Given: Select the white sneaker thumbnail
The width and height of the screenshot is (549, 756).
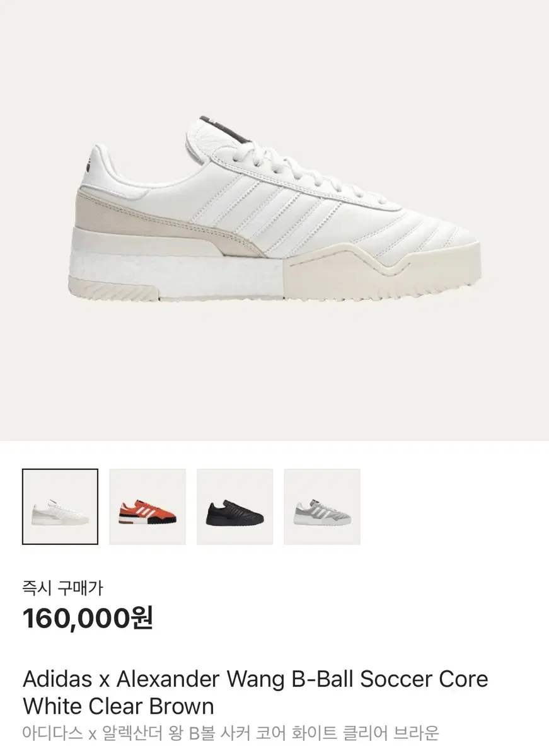Looking at the screenshot, I should pos(60,507).
